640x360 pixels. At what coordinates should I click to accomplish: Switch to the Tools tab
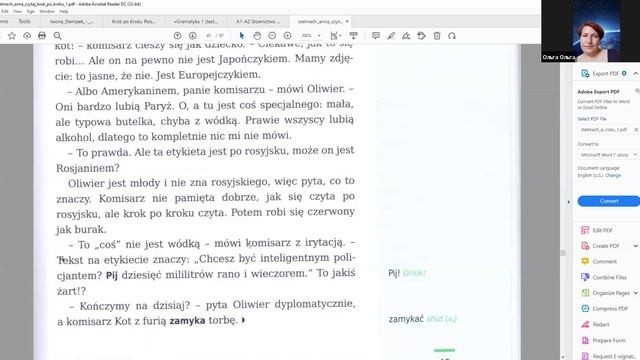pyautogui.click(x=24, y=21)
